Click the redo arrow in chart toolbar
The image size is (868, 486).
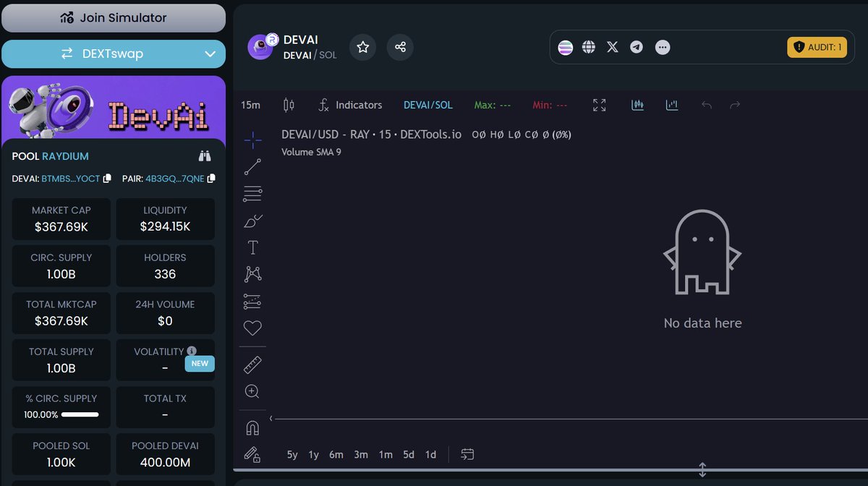click(735, 106)
